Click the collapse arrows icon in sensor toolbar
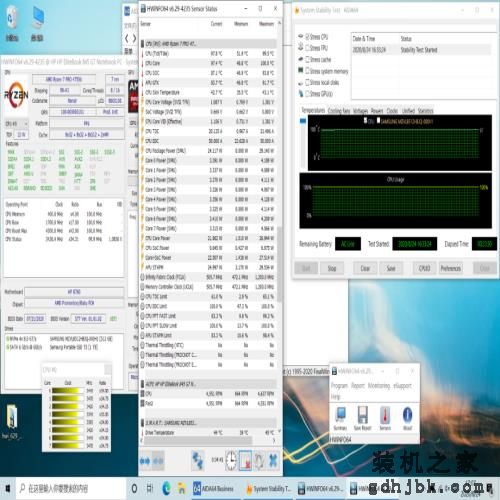 [x=158, y=461]
